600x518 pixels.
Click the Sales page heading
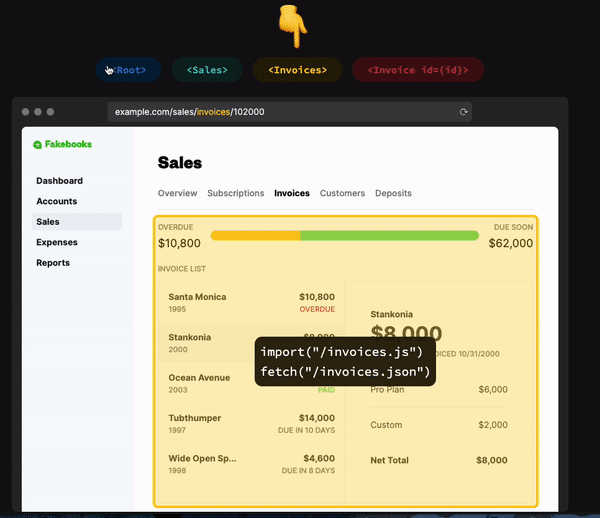(180, 163)
